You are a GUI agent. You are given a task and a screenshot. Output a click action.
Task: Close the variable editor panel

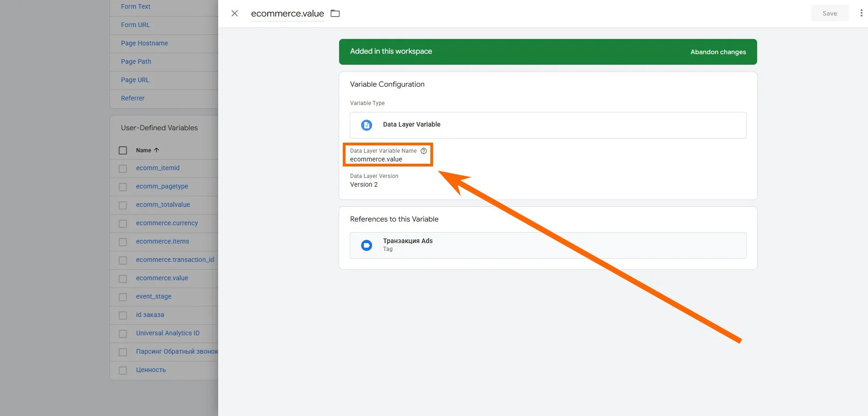coord(235,13)
